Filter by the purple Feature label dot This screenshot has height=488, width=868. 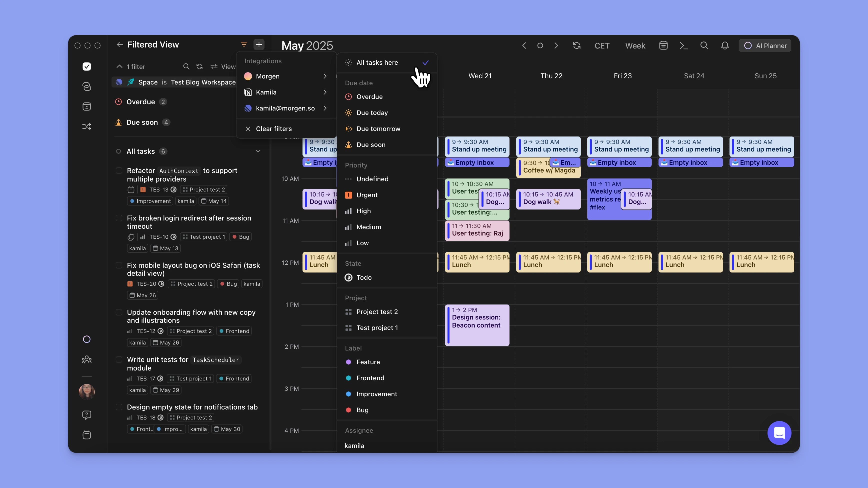(x=349, y=362)
